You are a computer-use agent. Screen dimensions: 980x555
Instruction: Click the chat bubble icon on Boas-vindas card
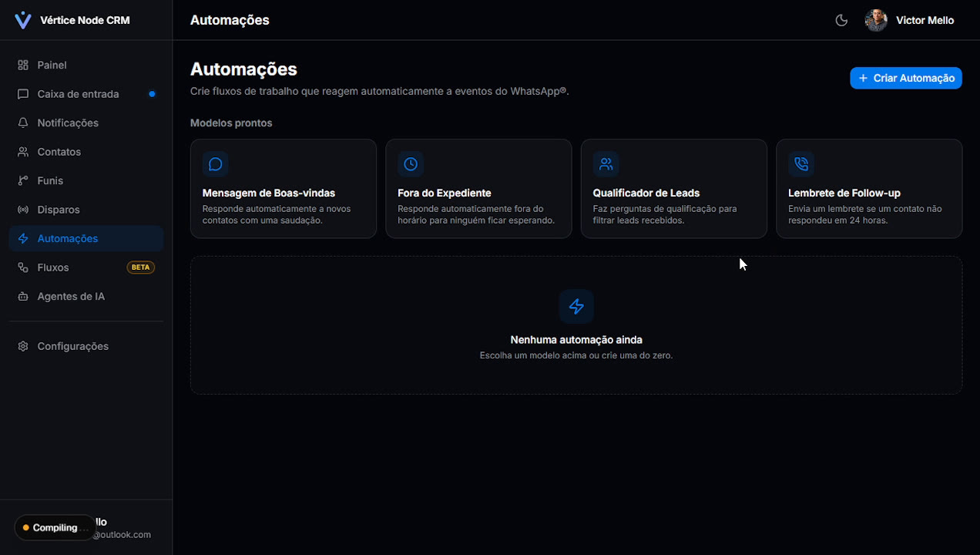(x=216, y=164)
